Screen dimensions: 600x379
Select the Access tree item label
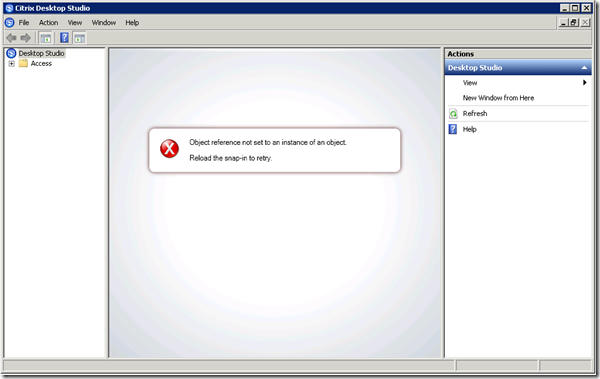[x=41, y=64]
